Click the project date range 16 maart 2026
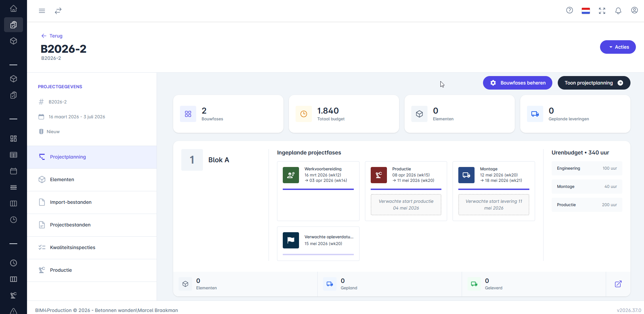 [x=77, y=117]
